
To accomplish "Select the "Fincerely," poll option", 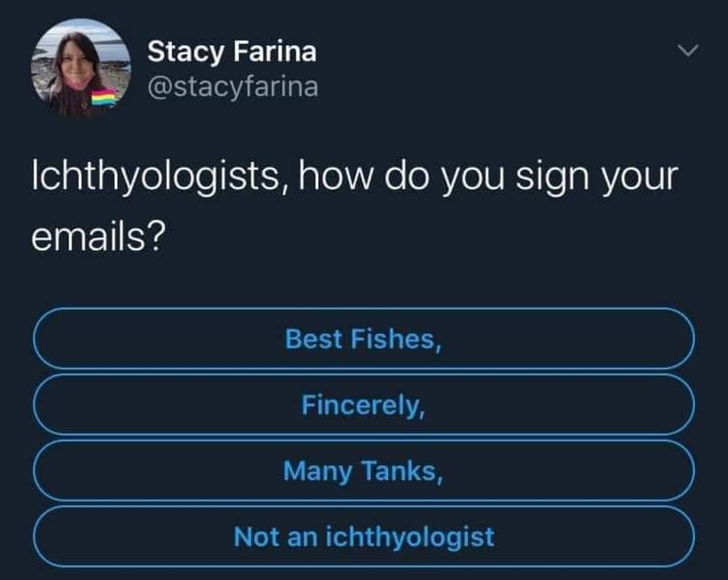I will pyautogui.click(x=363, y=404).
